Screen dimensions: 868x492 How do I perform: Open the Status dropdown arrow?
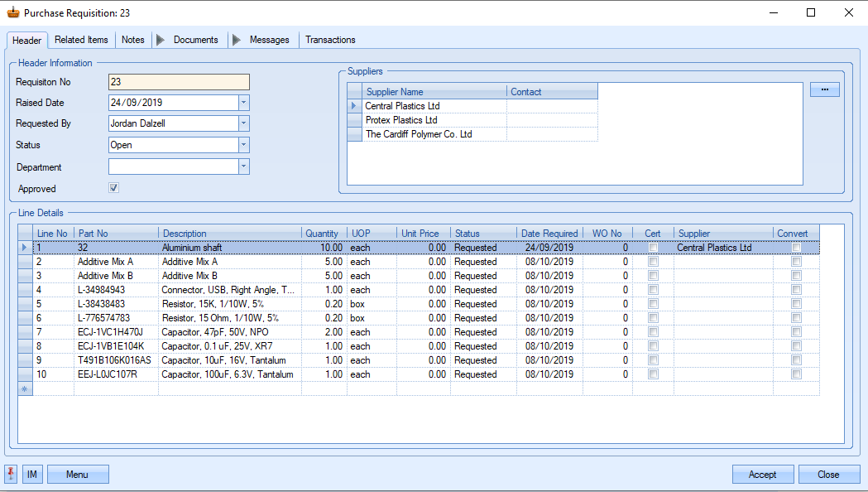(x=243, y=145)
